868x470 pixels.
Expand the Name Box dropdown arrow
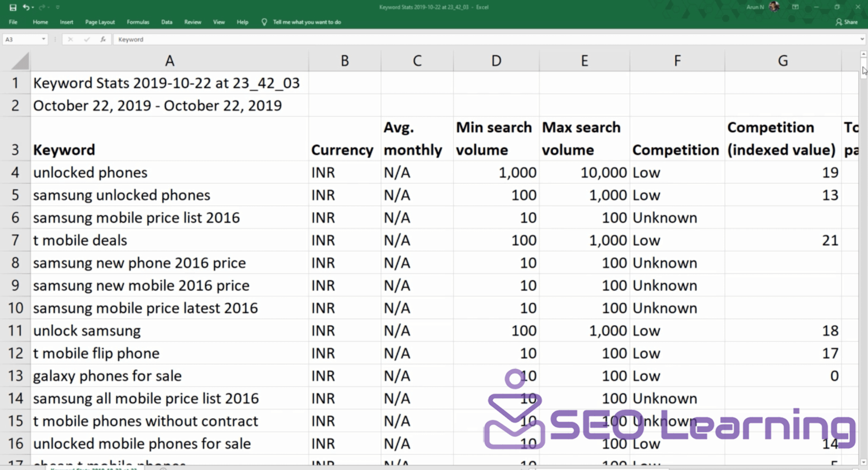tap(43, 39)
